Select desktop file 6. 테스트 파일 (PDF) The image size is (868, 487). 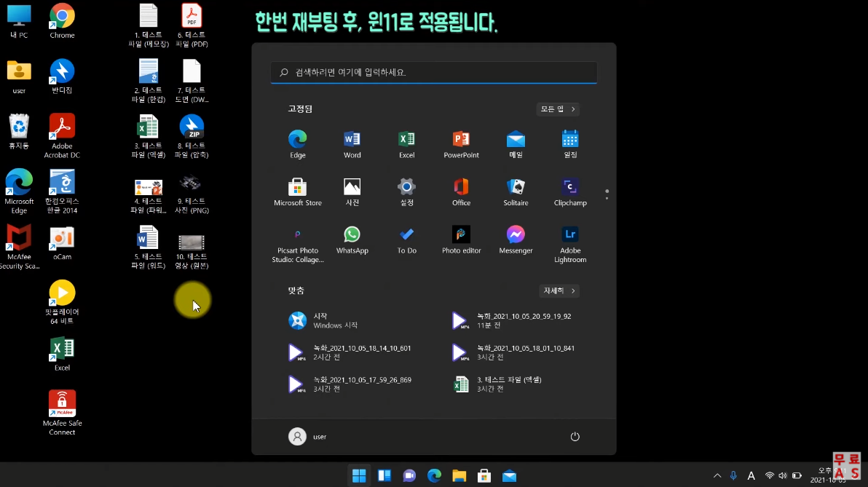coord(192,25)
